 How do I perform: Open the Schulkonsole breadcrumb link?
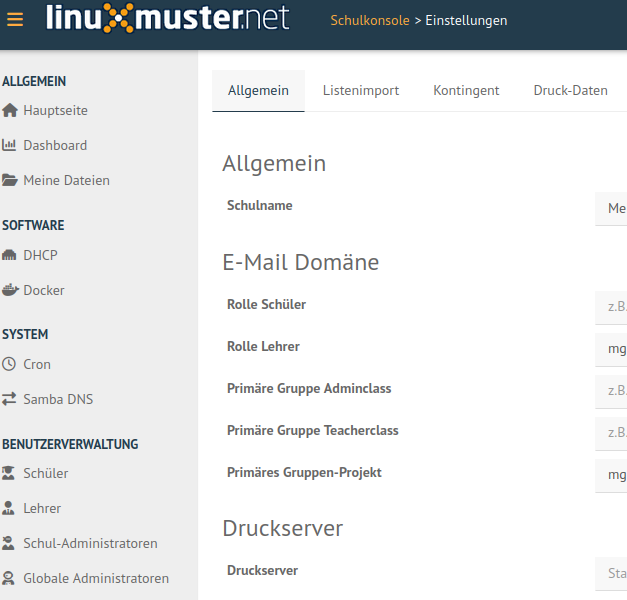(370, 20)
